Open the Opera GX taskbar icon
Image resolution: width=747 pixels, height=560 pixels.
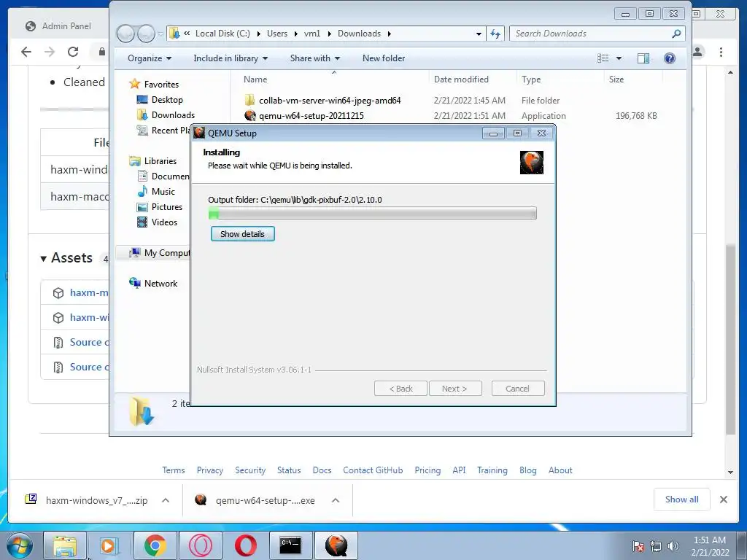point(200,545)
